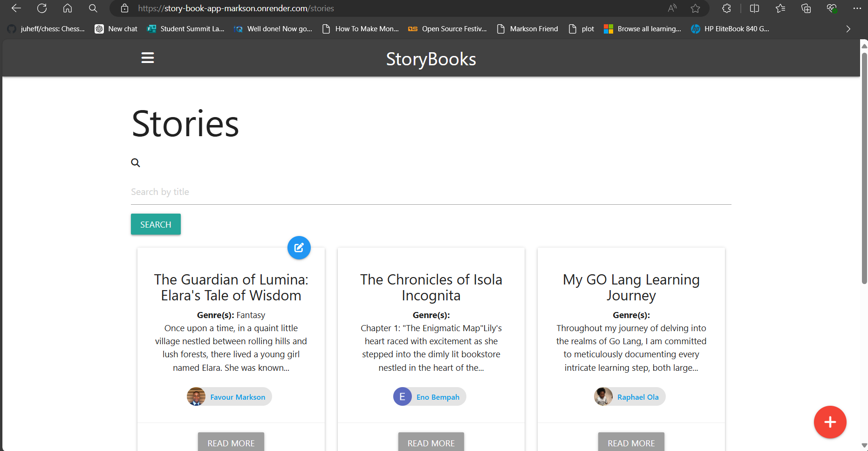Open the hamburger navigation menu
Viewport: 868px width, 451px height.
(148, 58)
